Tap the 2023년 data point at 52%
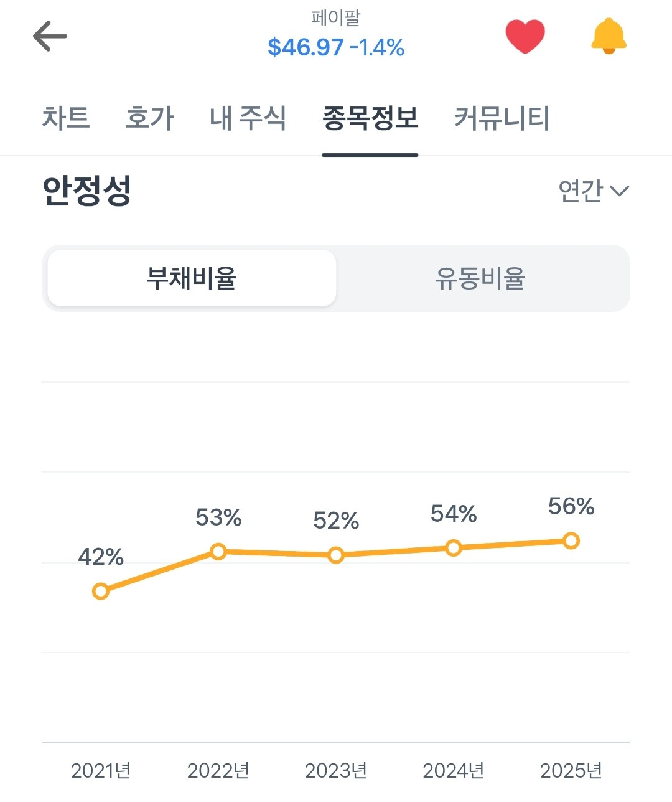Image resolution: width=672 pixels, height=802 pixels. point(336,555)
